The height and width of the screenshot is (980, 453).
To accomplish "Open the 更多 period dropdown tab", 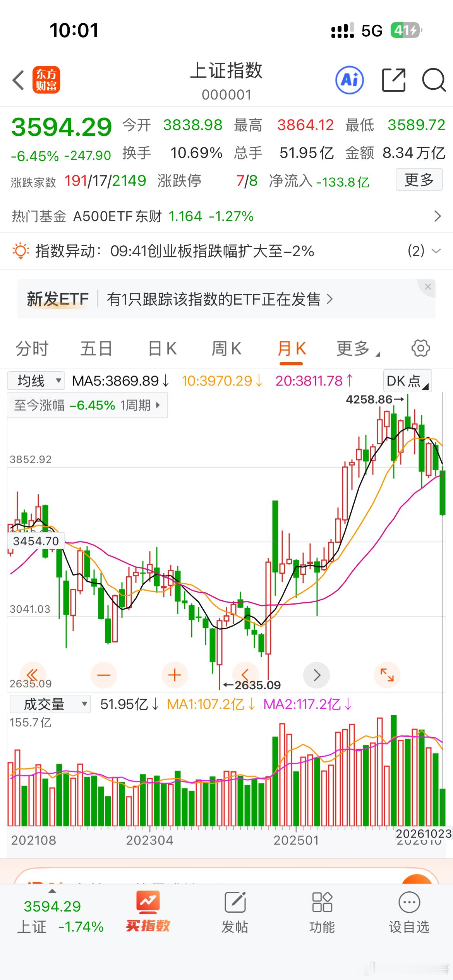I will pos(358,348).
